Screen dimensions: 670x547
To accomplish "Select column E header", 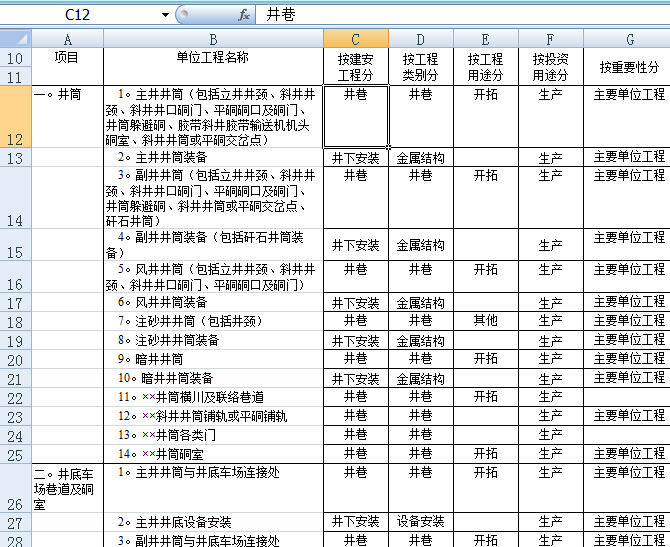I will click(485, 39).
